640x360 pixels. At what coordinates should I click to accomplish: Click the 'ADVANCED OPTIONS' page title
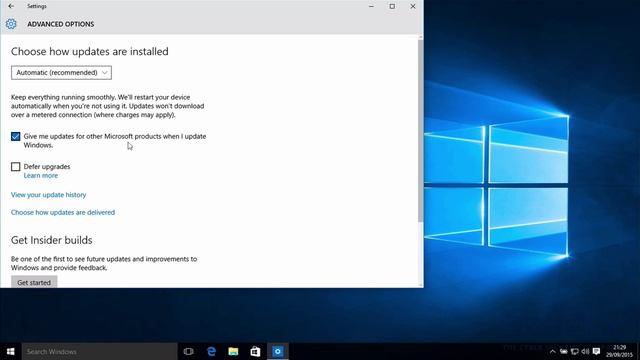(x=61, y=24)
